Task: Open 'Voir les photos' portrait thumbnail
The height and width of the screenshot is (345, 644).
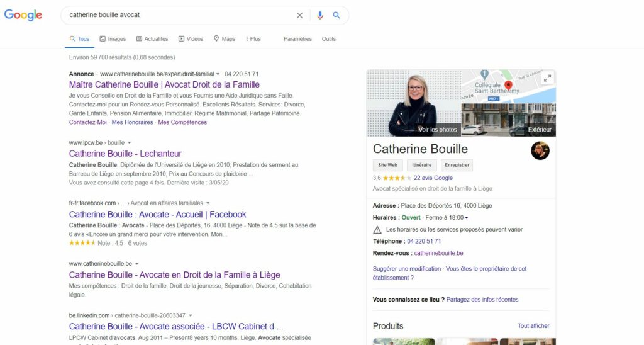Action: pos(414,103)
